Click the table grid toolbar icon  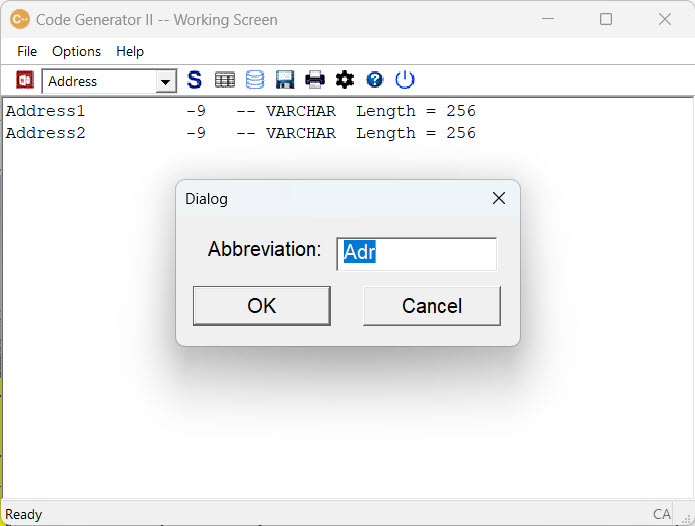[x=225, y=80]
